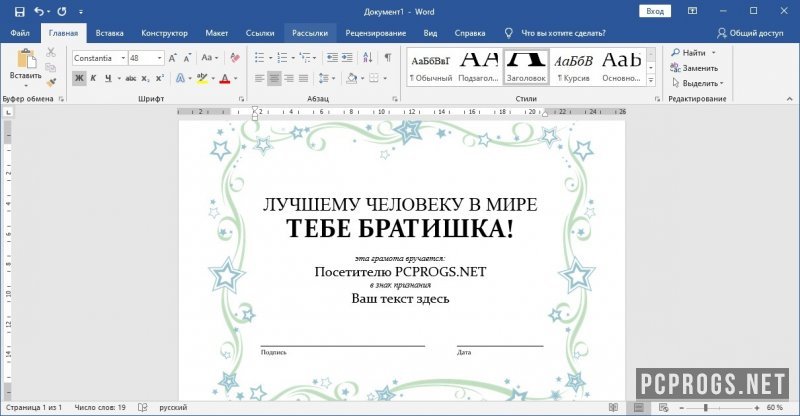Open the Выделить dropdown
This screenshot has height=416, width=800.
pos(697,83)
